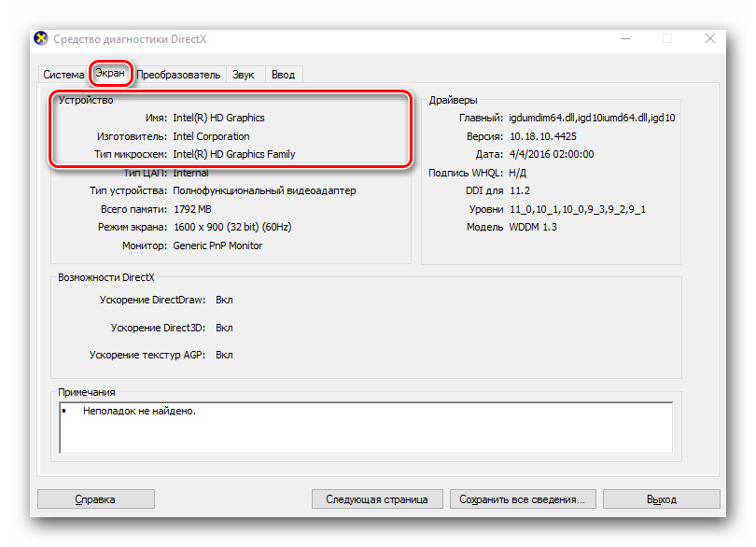The image size is (756, 547).
Task: Click the DirectX icon in the title bar
Action: click(41, 38)
